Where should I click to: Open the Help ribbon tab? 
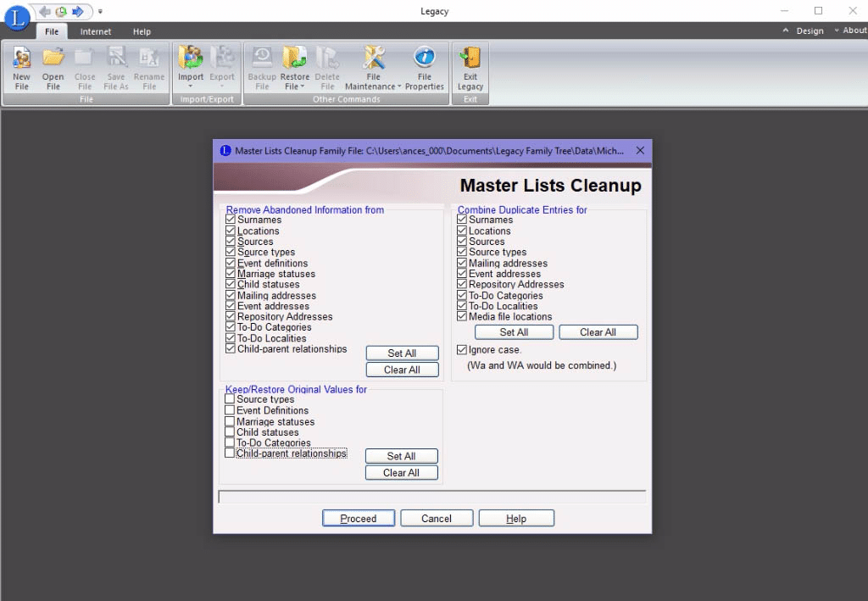click(142, 31)
